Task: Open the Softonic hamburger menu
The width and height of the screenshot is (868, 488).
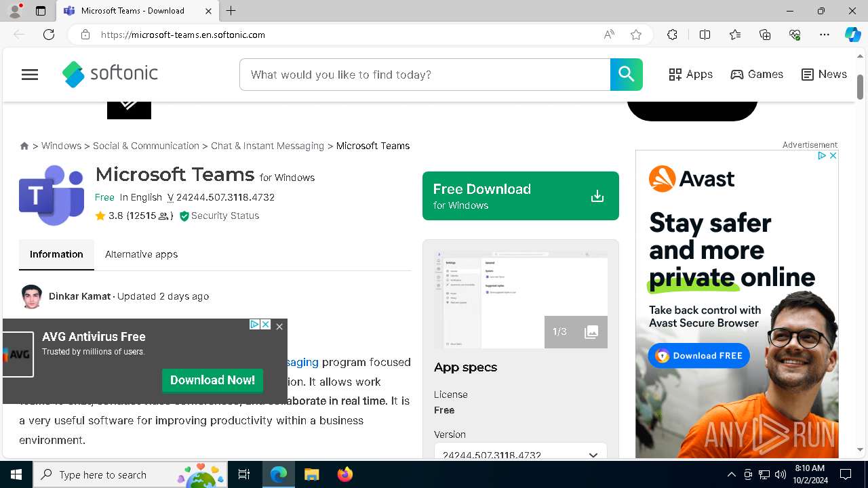Action: [x=30, y=75]
